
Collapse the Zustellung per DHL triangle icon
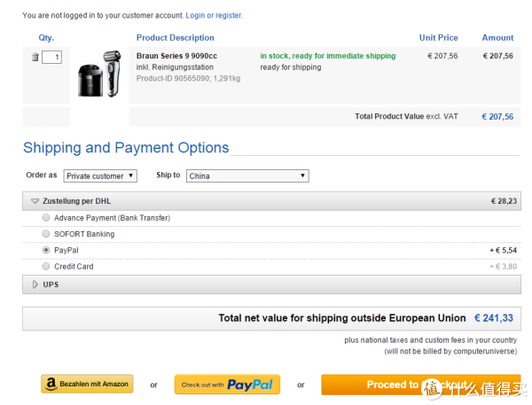click(x=35, y=201)
